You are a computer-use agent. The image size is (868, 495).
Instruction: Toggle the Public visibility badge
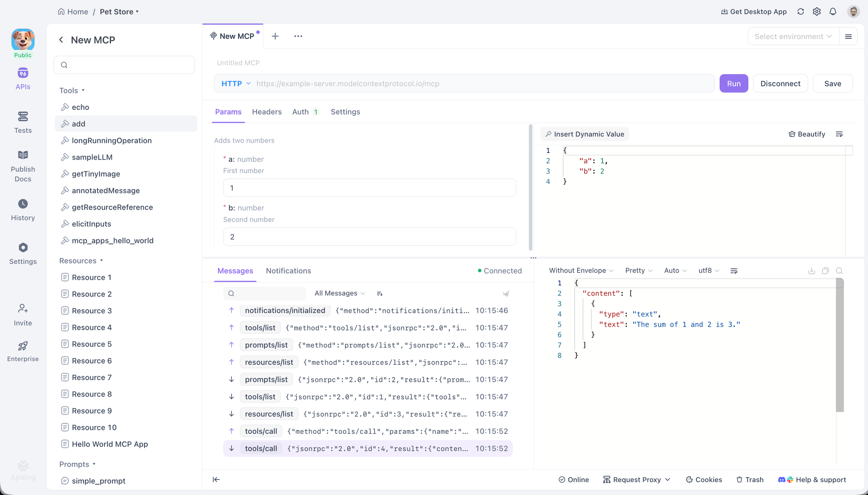coord(23,55)
